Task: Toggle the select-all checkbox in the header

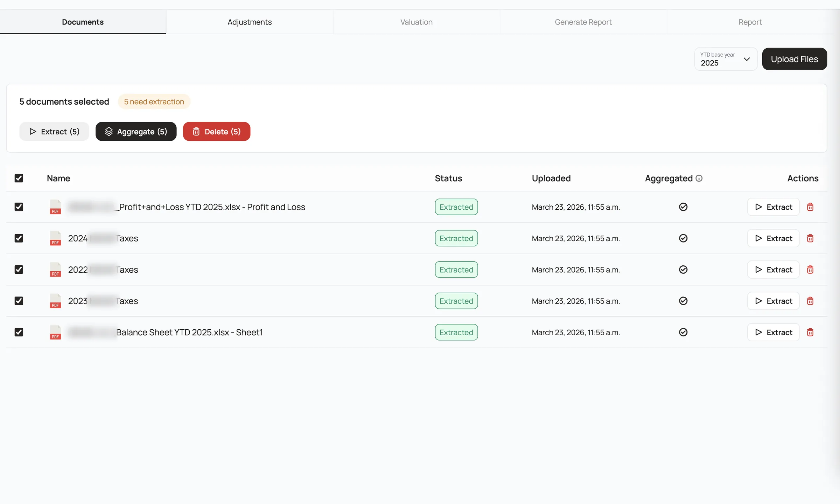Action: pos(19,178)
